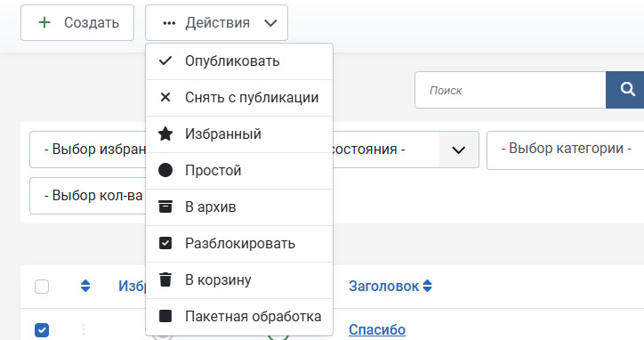Choose Избранный from the actions menu
Viewport: 644px width, 340px height.
(x=239, y=134)
